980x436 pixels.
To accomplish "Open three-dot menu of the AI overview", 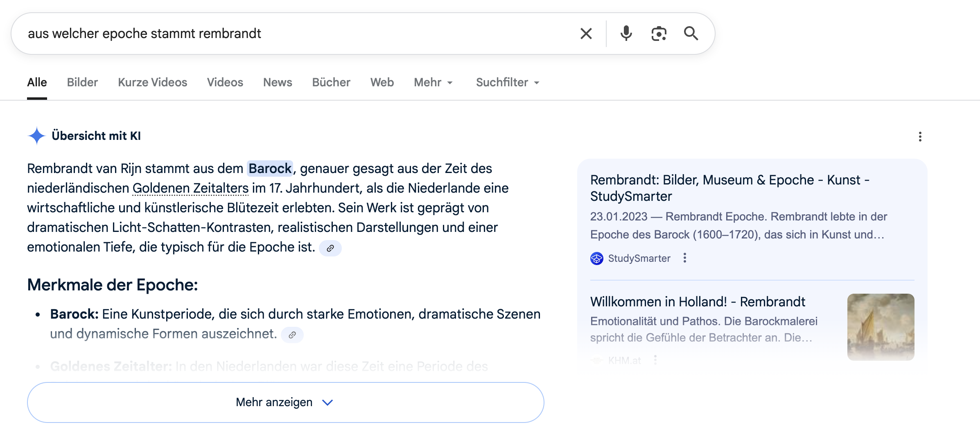I will pos(920,137).
